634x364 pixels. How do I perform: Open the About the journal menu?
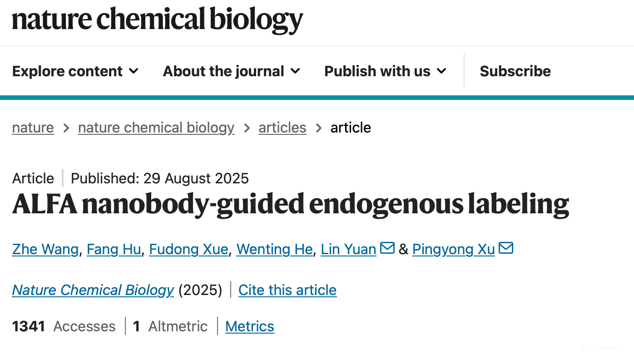pyautogui.click(x=232, y=71)
